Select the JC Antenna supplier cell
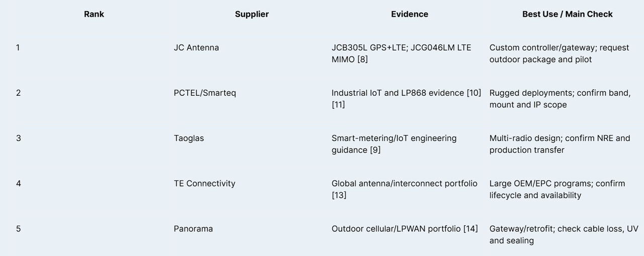The image size is (644, 256). [x=196, y=47]
